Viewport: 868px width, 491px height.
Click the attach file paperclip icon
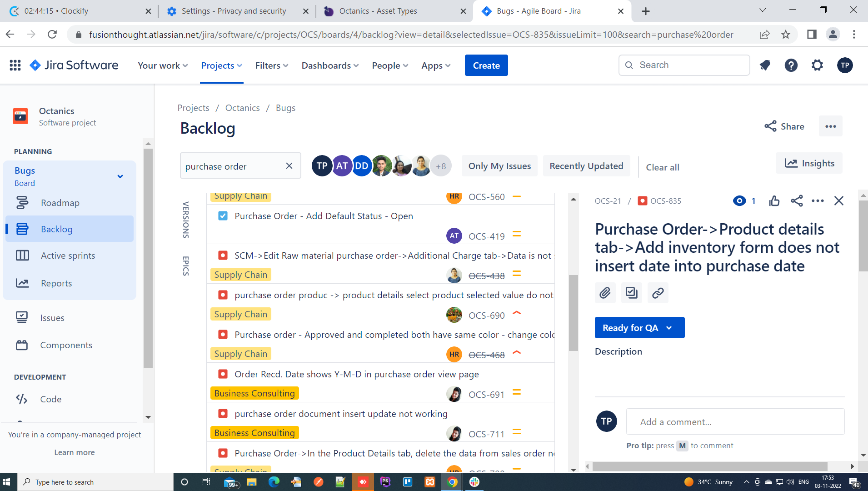(605, 293)
